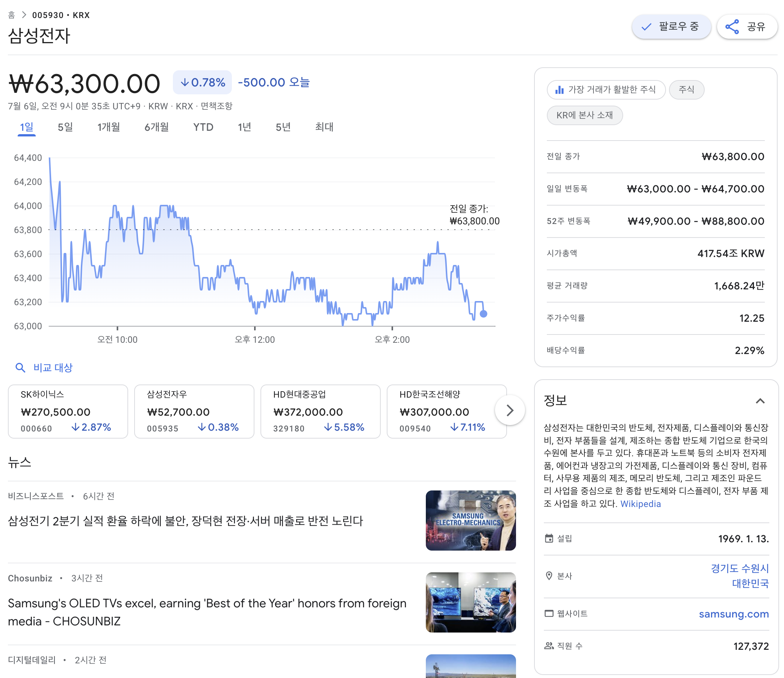Select the SK하이닉스 comparison card
The width and height of the screenshot is (784, 678).
pyautogui.click(x=68, y=411)
